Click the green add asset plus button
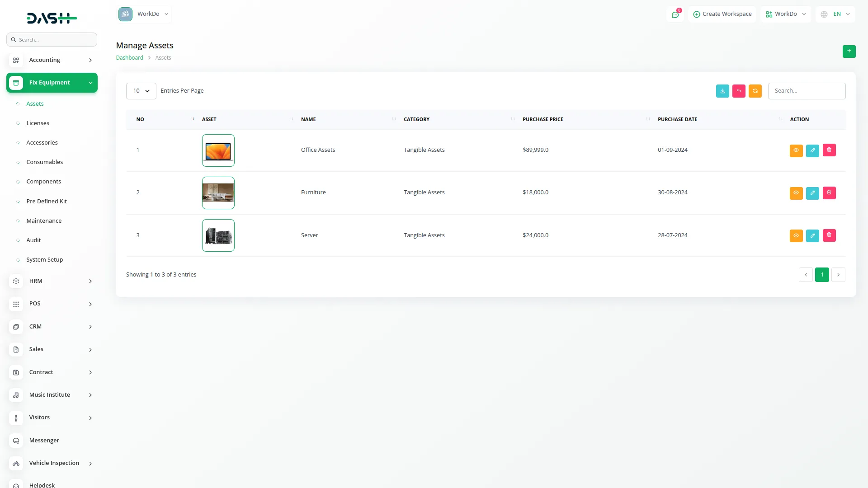The image size is (868, 488). [849, 51]
